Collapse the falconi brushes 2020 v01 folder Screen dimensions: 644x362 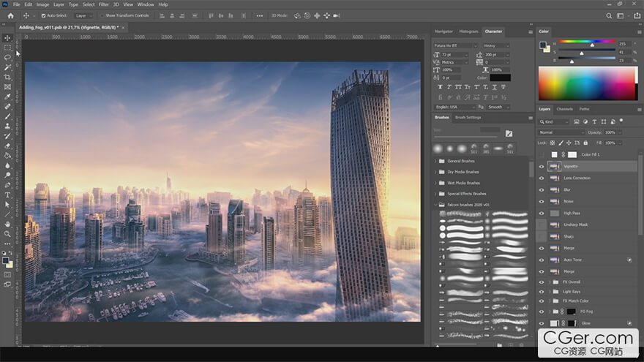[x=435, y=205]
